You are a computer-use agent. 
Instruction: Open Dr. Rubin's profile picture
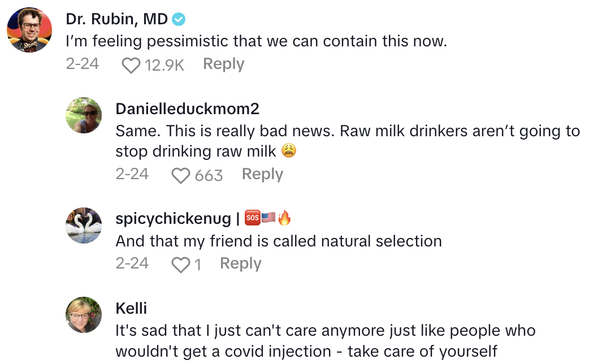[29, 29]
